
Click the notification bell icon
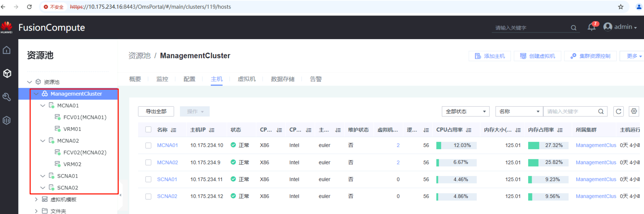591,27
